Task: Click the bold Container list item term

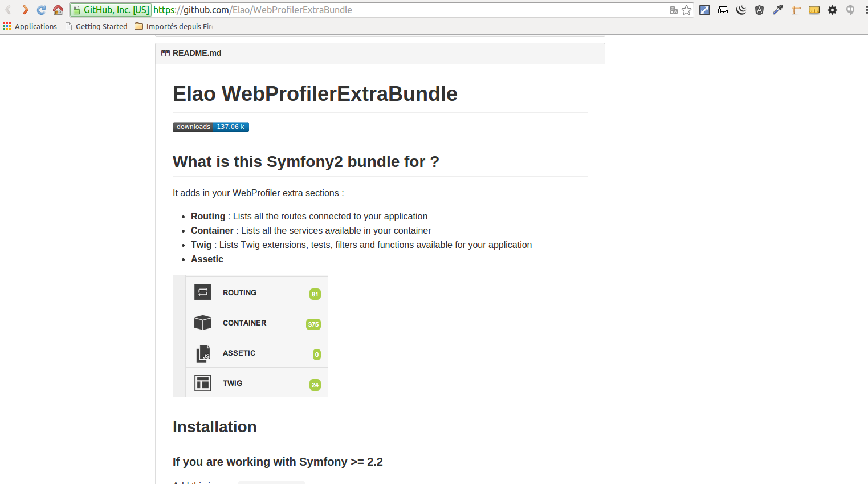Action: [x=212, y=231]
